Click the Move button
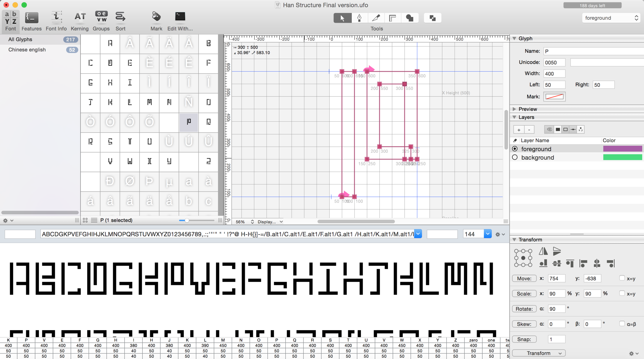 (524, 278)
